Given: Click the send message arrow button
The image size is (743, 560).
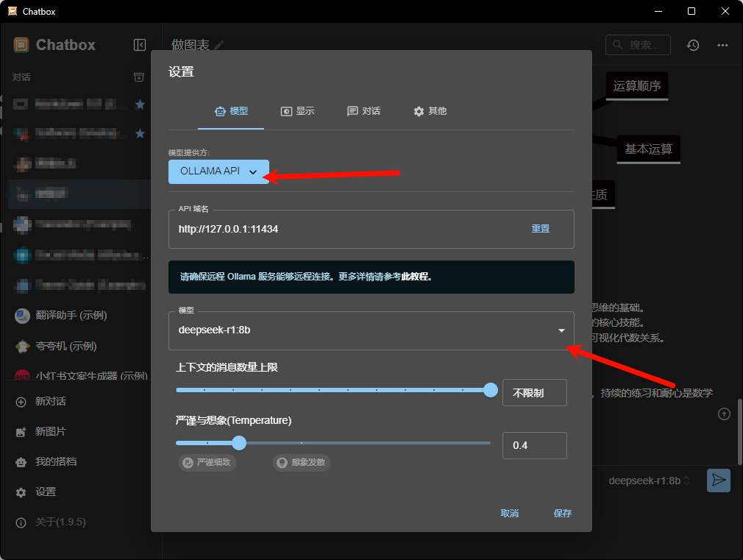Looking at the screenshot, I should coord(718,481).
